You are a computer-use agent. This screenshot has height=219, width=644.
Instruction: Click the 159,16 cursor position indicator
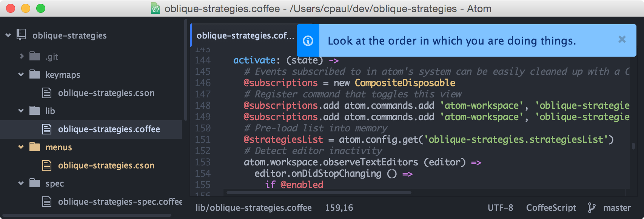[339, 208]
